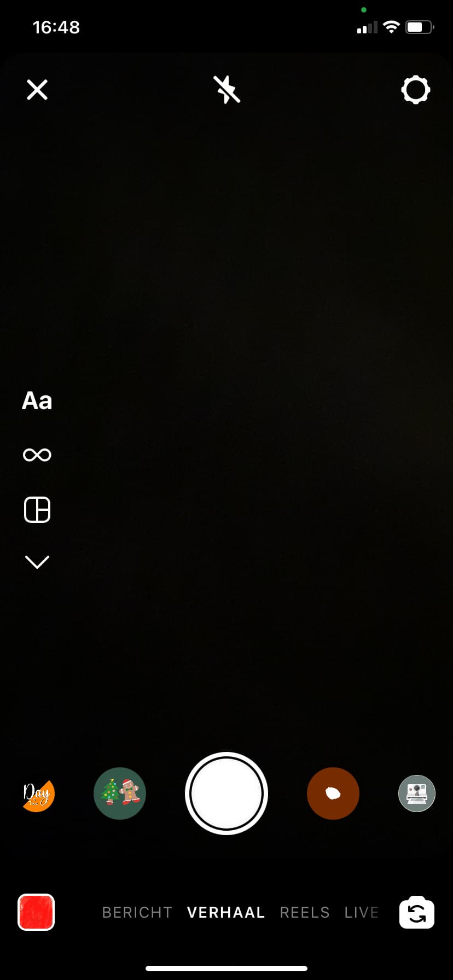The width and height of the screenshot is (453, 980).
Task: Choose the orange Day effect filter
Action: pos(38,794)
